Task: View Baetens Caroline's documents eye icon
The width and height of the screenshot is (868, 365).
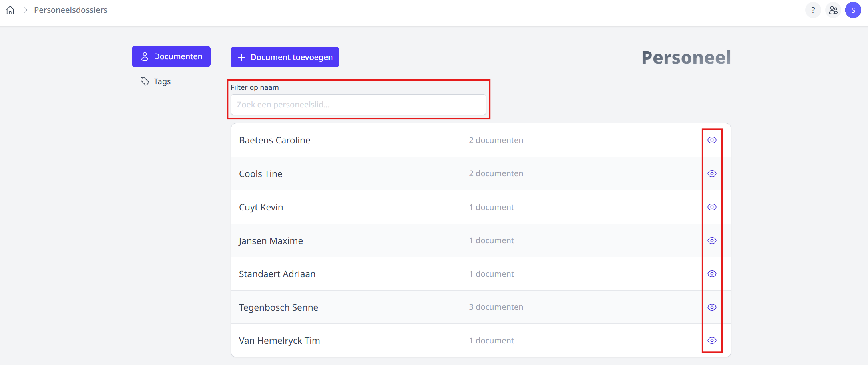Action: click(712, 140)
